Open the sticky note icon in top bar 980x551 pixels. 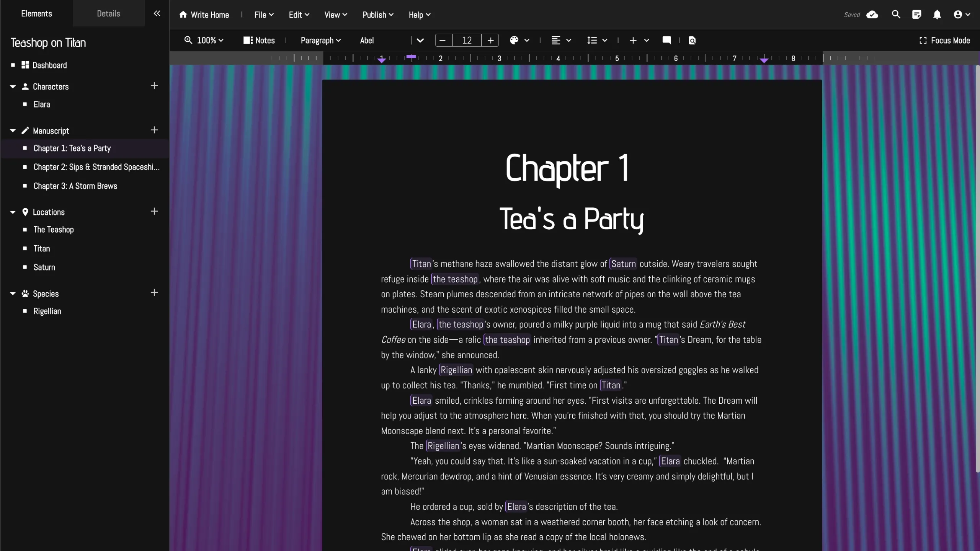point(916,15)
